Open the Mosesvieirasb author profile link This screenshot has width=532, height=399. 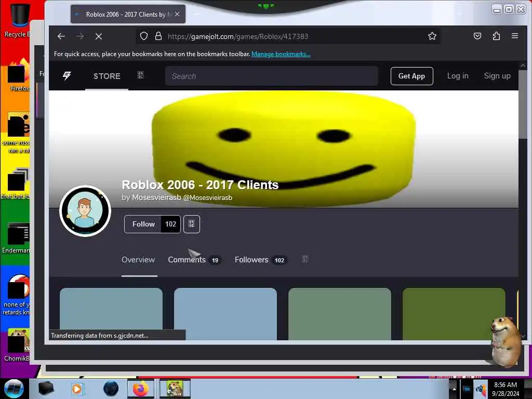pos(182,197)
